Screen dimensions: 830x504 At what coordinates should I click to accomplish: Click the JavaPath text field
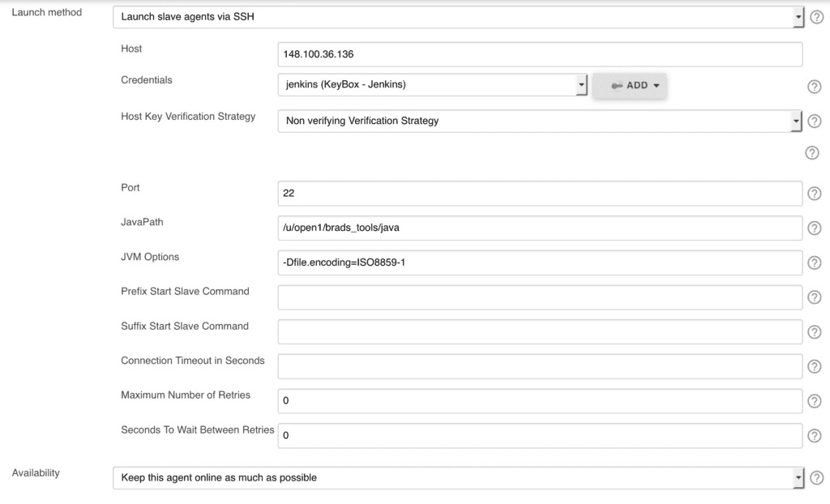[539, 229]
